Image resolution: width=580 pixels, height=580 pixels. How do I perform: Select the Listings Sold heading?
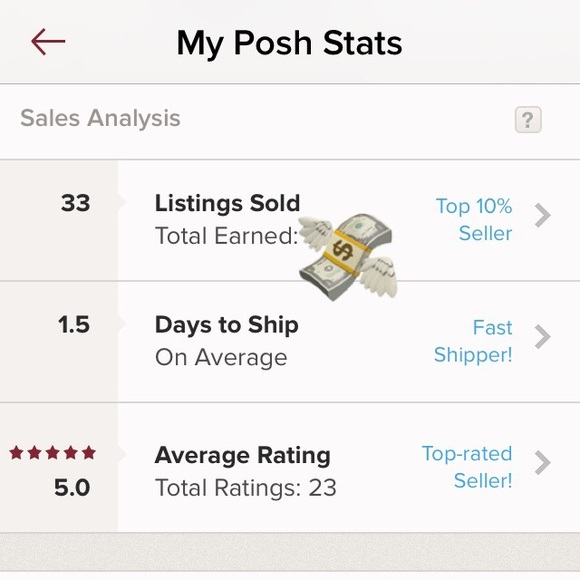[227, 203]
